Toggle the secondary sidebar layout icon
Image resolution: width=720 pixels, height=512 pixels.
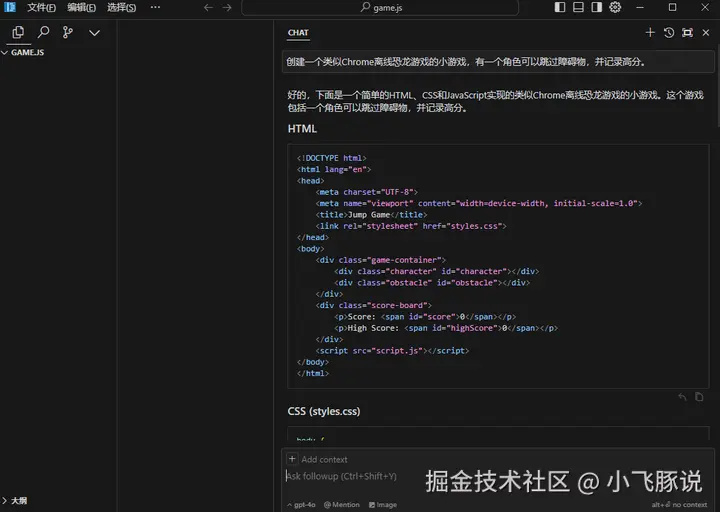point(596,7)
